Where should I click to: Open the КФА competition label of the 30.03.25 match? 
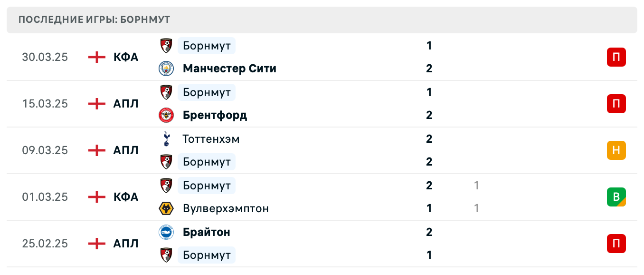[x=126, y=57]
